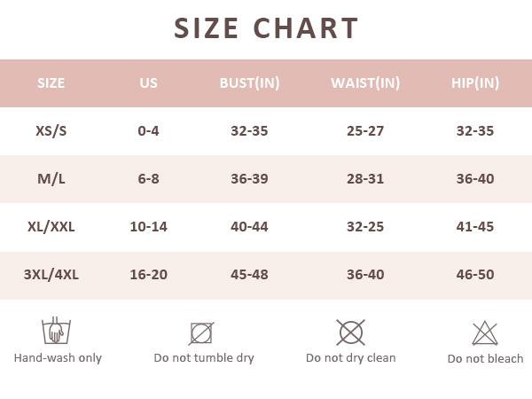Click the BUST(IN) column header
This screenshot has height=399, width=532.
[x=249, y=83]
